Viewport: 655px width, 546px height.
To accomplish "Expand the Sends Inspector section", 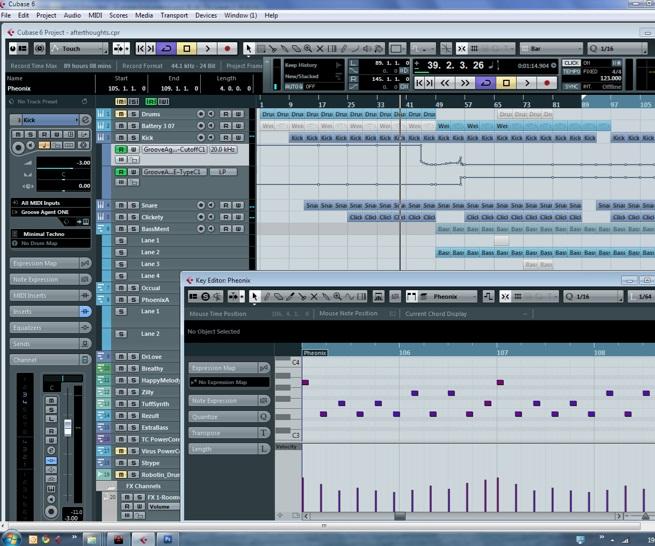I will [50, 343].
